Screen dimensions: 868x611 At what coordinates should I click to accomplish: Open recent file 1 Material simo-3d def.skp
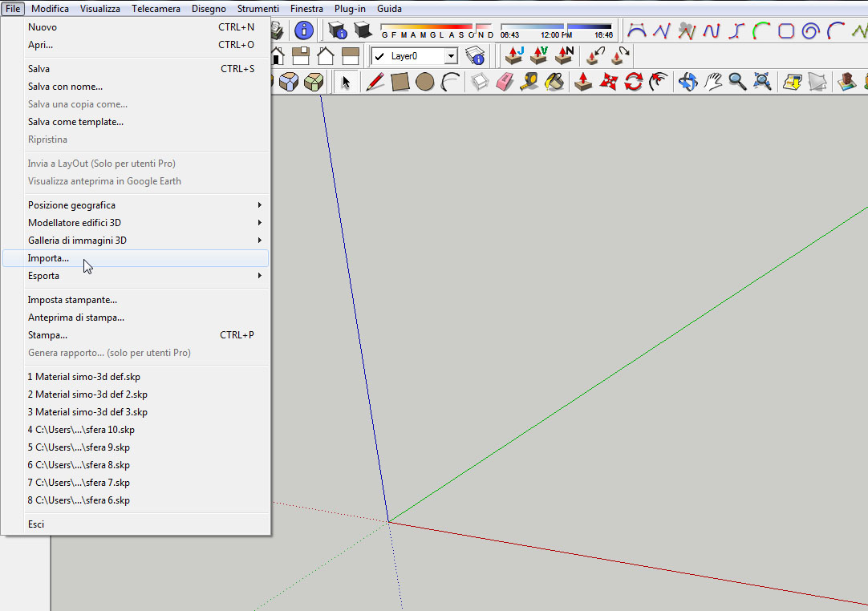click(x=136, y=376)
